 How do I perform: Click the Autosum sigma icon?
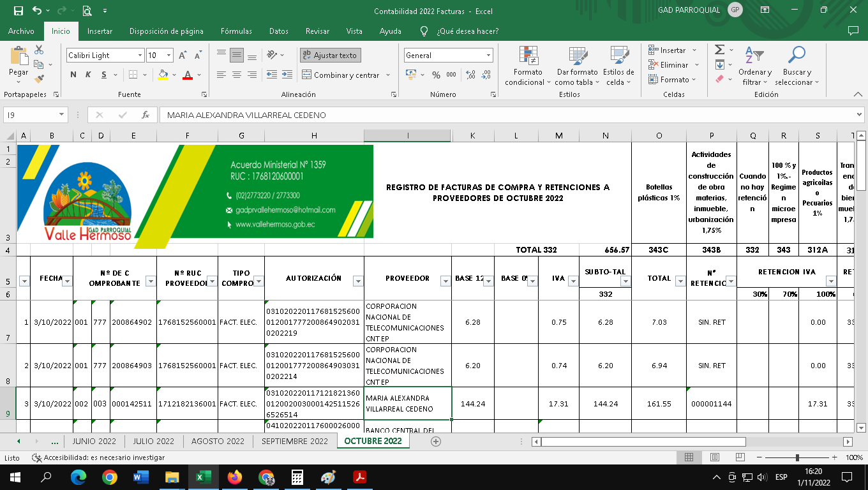(x=719, y=50)
